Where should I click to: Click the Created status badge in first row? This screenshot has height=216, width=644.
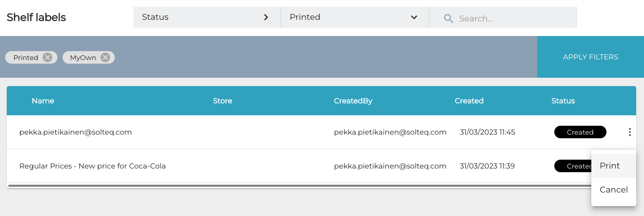(x=580, y=132)
